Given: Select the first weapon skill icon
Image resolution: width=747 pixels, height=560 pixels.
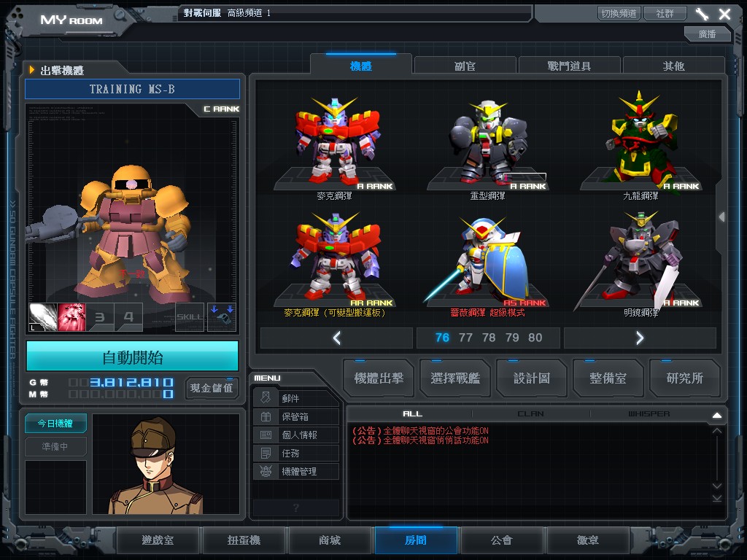Looking at the screenshot, I should point(43,317).
